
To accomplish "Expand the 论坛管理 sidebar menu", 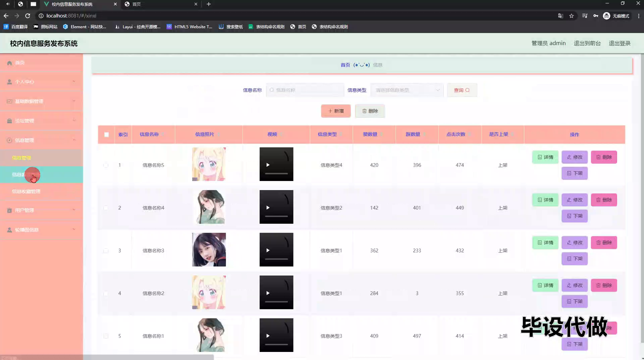I will (41, 121).
